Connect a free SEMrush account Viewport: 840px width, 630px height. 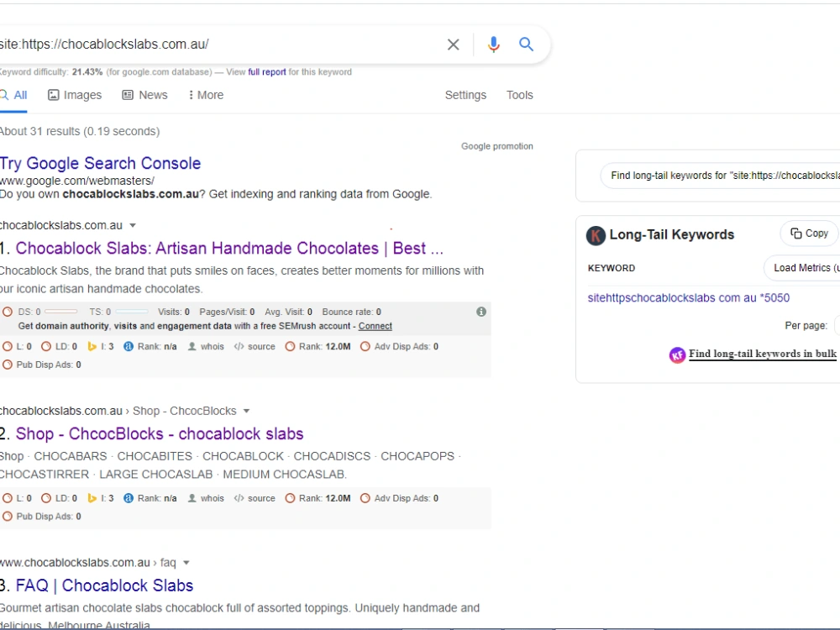click(375, 326)
